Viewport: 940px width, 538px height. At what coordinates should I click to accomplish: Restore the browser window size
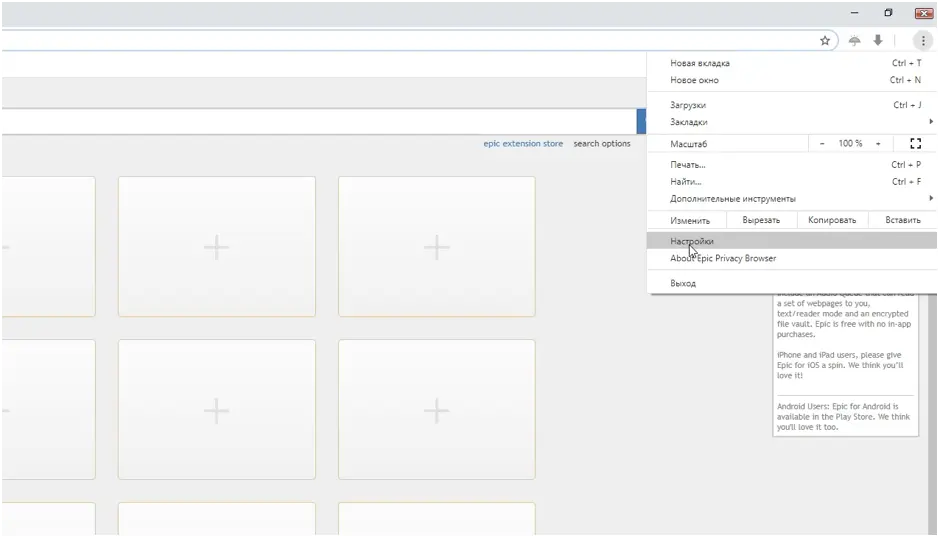click(x=888, y=13)
